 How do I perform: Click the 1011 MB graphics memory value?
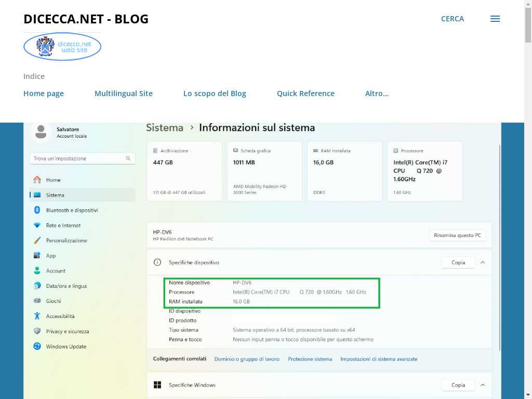[x=244, y=163]
